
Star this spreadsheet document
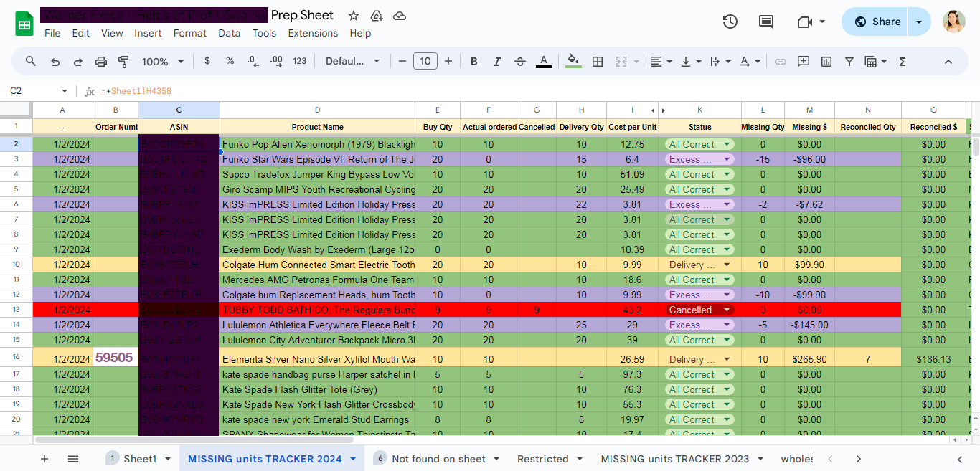point(354,16)
